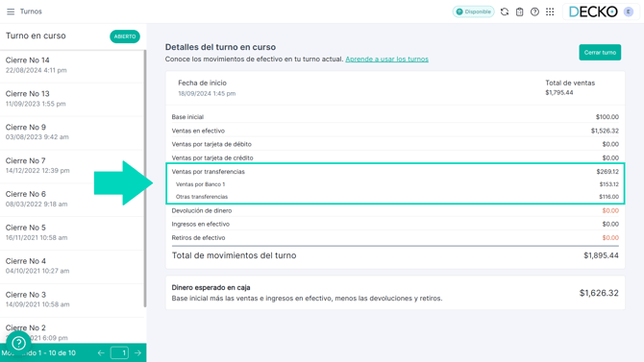
Task: Go to next page arrow in pagination
Action: coord(137,352)
